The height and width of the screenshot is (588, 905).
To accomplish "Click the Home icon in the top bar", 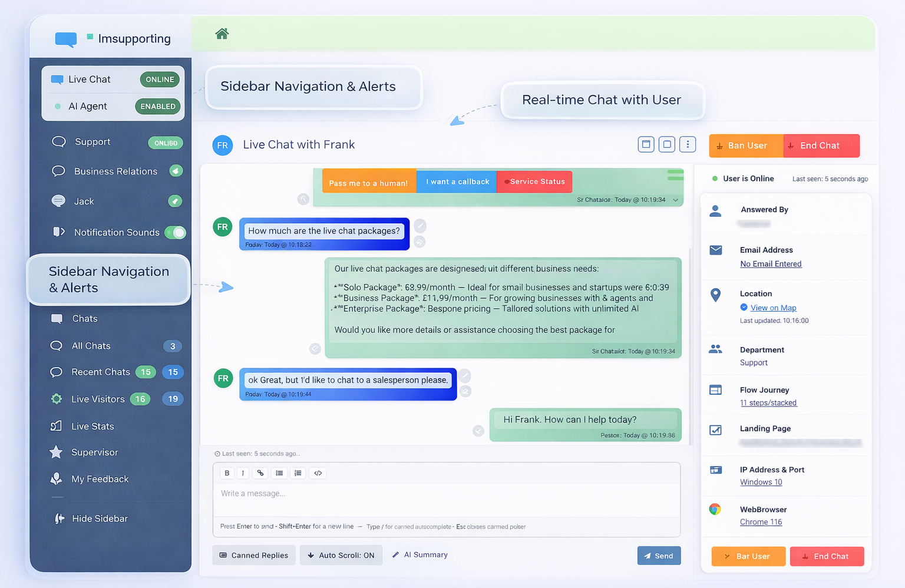I will [x=222, y=34].
